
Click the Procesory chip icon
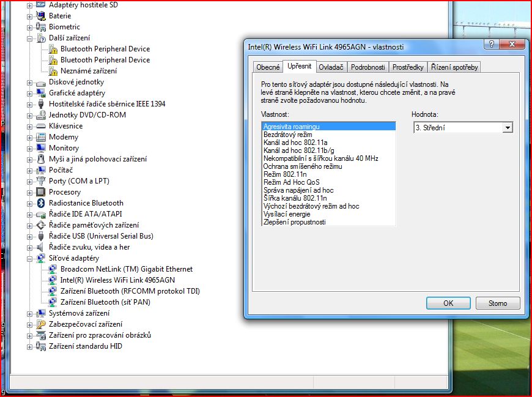41,192
